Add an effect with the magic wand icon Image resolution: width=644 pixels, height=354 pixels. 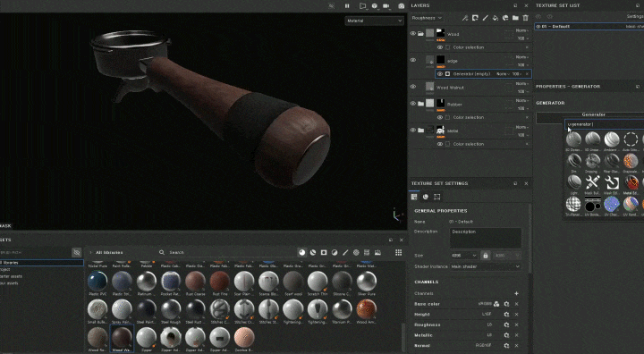[465, 18]
